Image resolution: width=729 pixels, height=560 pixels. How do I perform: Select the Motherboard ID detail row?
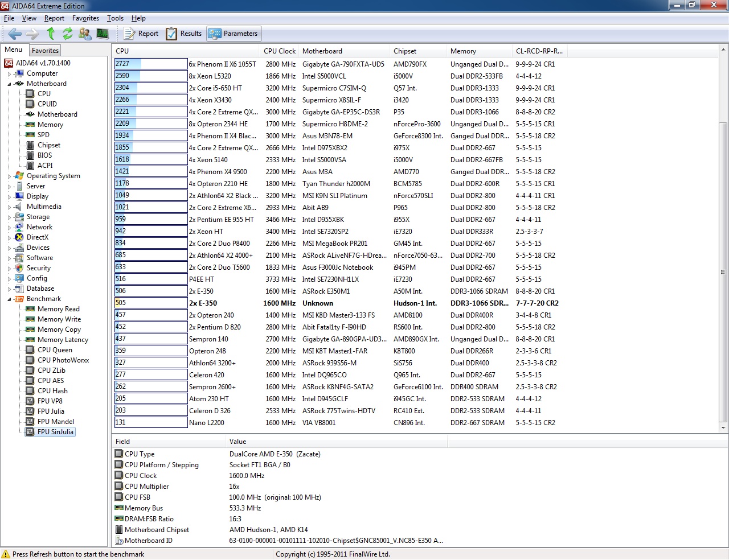pyautogui.click(x=279, y=541)
